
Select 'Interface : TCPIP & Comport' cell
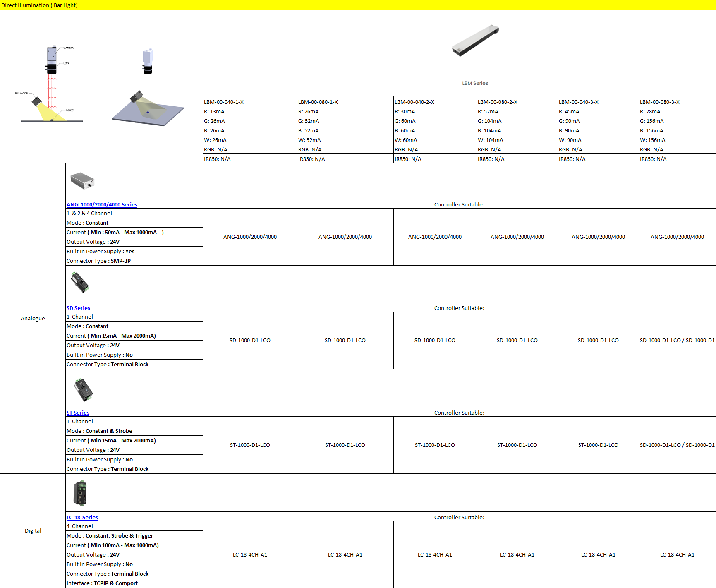point(134,583)
